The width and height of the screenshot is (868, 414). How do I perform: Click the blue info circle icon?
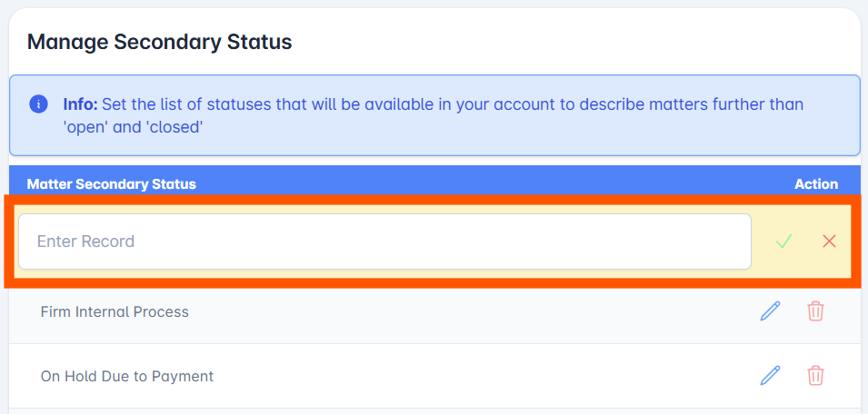[38, 103]
